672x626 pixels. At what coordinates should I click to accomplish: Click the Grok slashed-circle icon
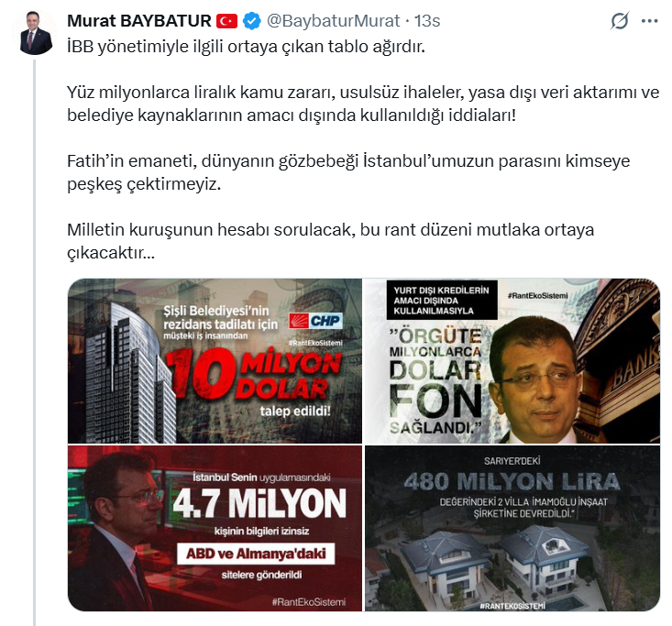point(620,20)
